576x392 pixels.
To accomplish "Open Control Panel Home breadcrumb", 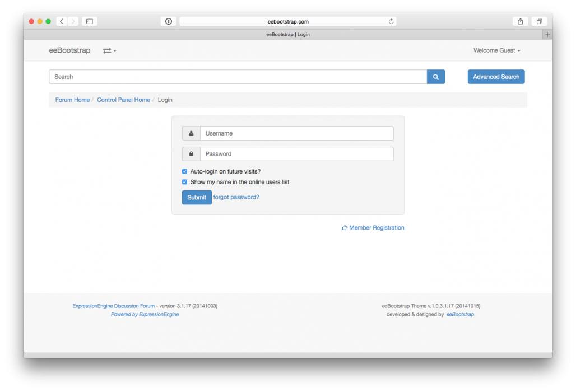I will 123,100.
